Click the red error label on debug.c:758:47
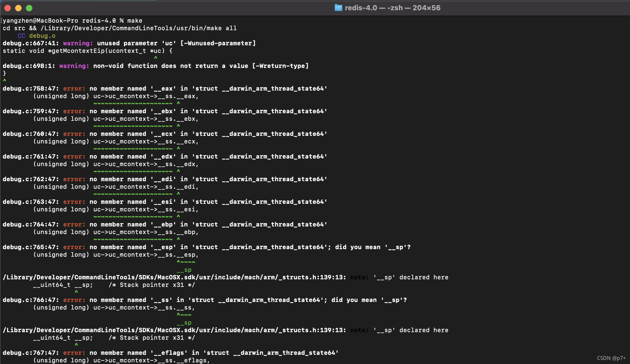 pos(74,89)
